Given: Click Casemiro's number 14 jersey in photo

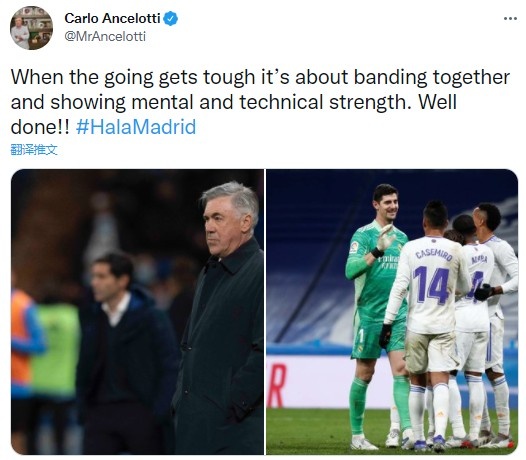Looking at the screenshot, I should [x=431, y=285].
